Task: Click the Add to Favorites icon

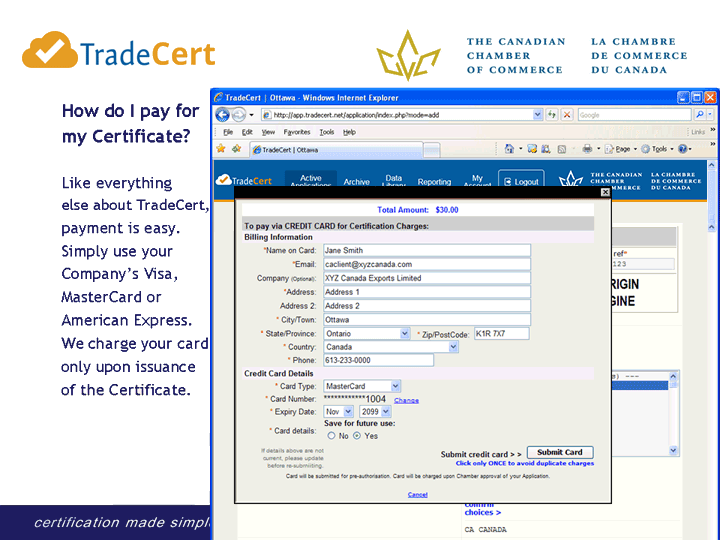Action: [236, 149]
